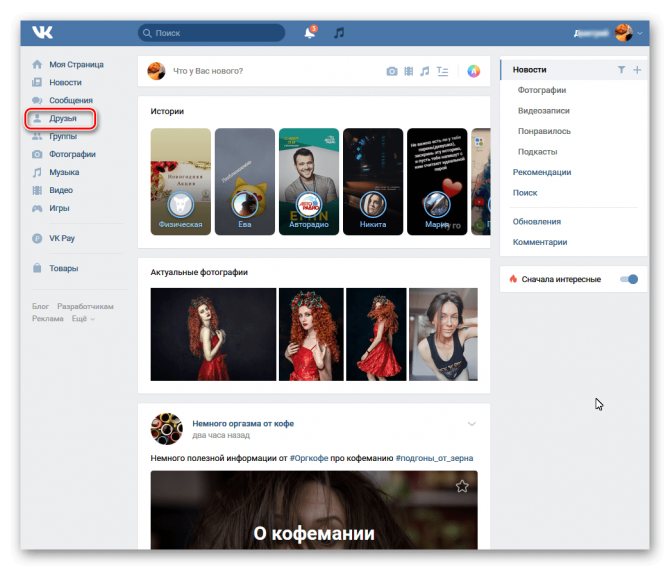The image size is (670, 570).
Task: Open Группы in the sidebar
Action: (x=62, y=136)
